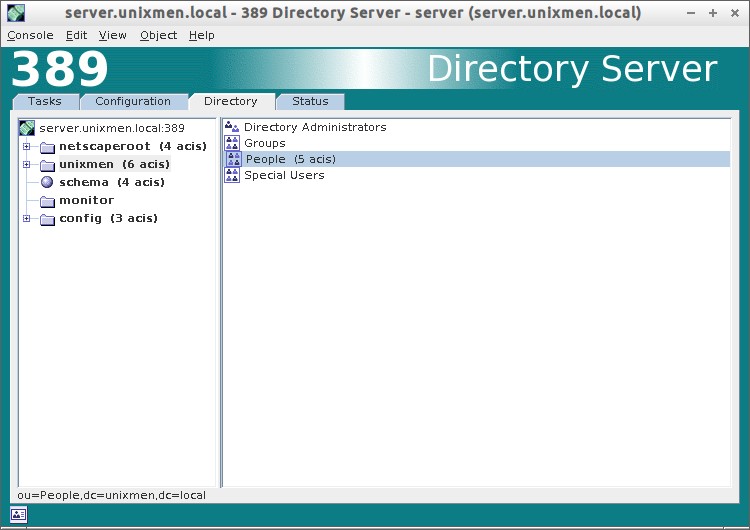Select the monitor entry
Screen dimensions: 750x530
(x=87, y=200)
